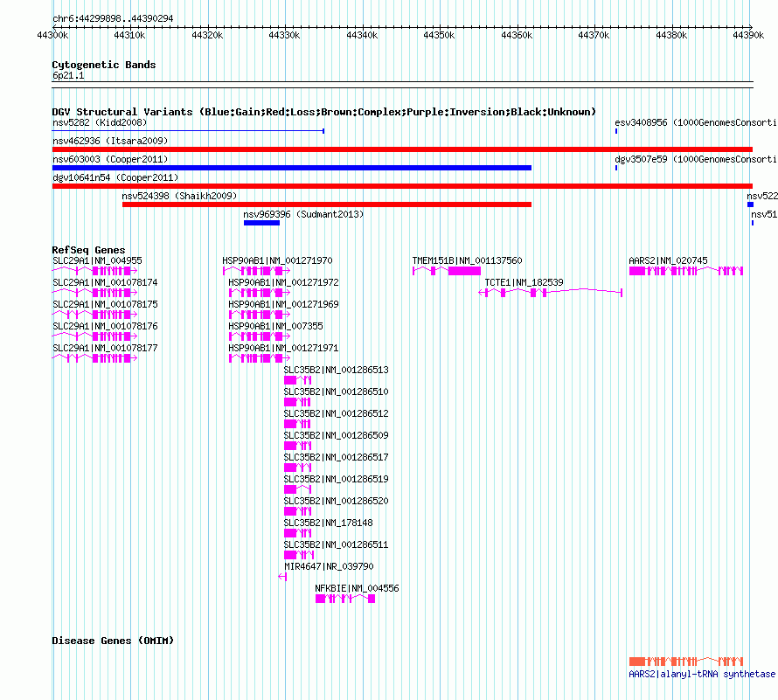Select the 6p21.1 cytogenetic band label
This screenshot has height=700, width=778.
coord(68,75)
